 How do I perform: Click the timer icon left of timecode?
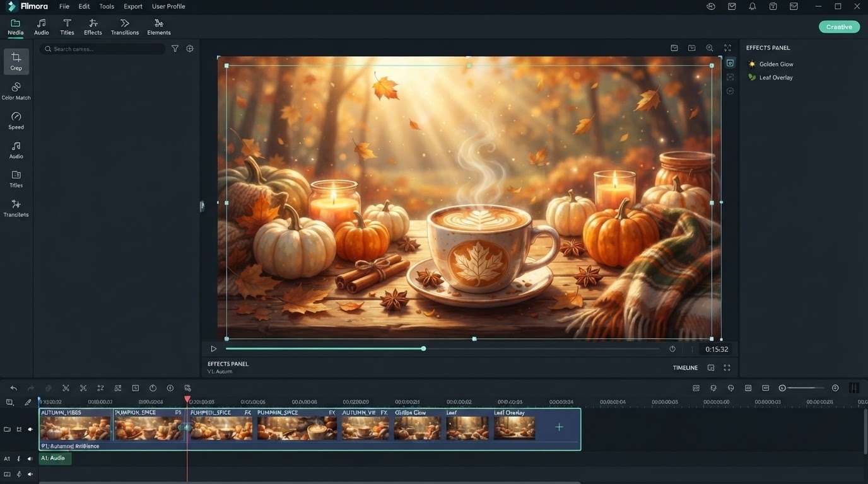(672, 349)
